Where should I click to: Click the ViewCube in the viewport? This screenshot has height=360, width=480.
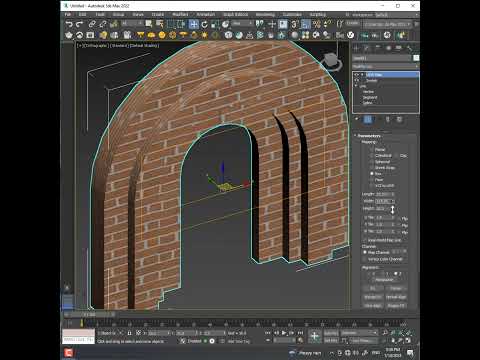pos(332,61)
